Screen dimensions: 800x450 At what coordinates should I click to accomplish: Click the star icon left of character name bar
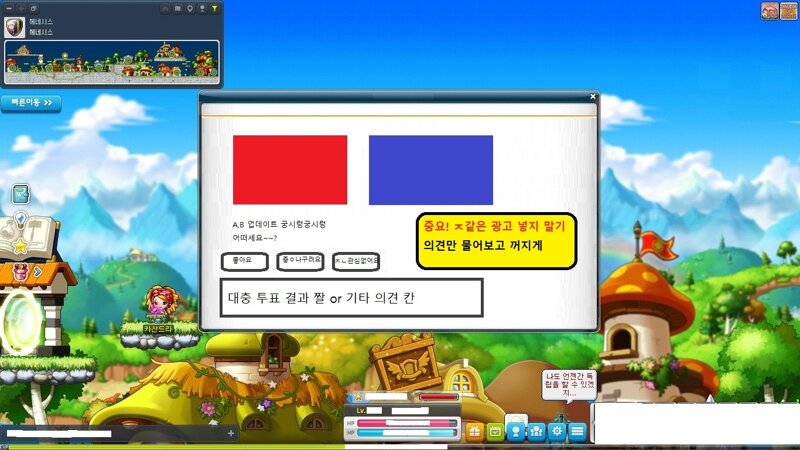click(358, 396)
